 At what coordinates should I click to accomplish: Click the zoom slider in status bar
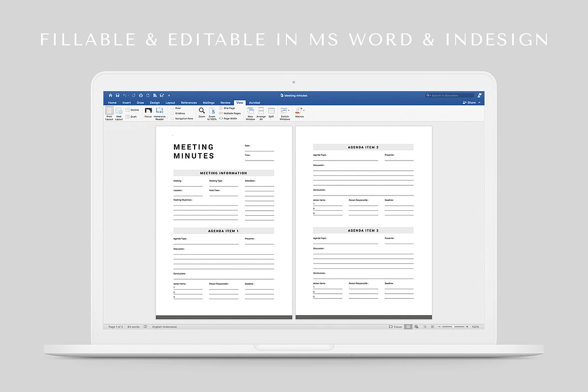tap(453, 327)
